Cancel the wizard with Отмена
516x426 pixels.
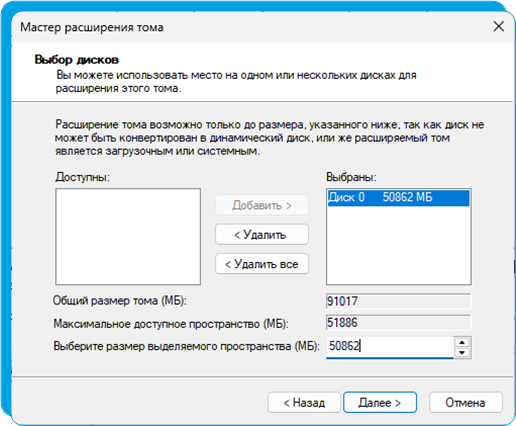tap(466, 402)
